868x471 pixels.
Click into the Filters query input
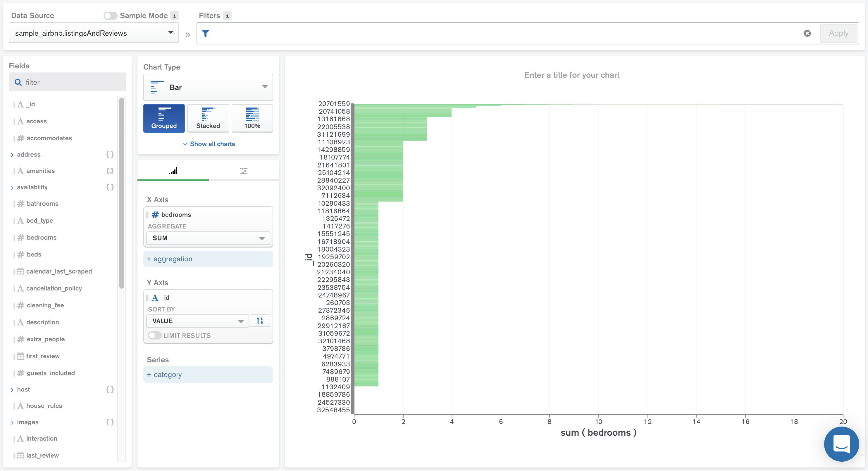click(505, 33)
